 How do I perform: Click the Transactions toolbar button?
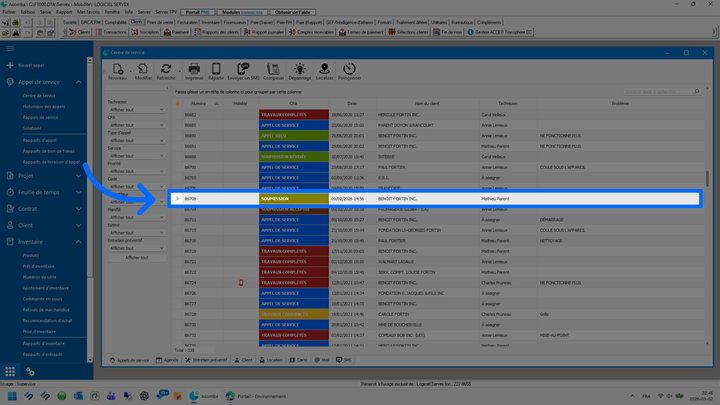point(110,32)
